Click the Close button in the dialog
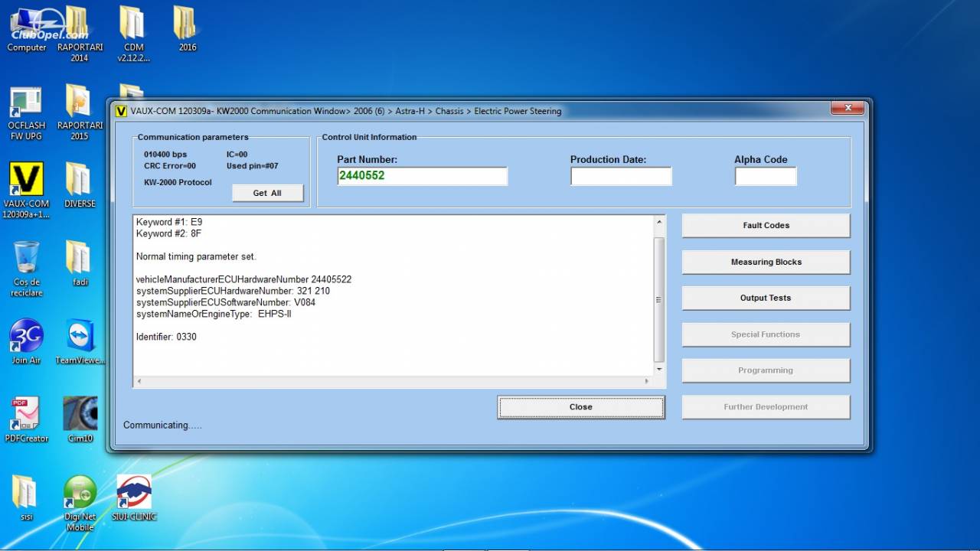The width and height of the screenshot is (980, 551). click(x=581, y=407)
